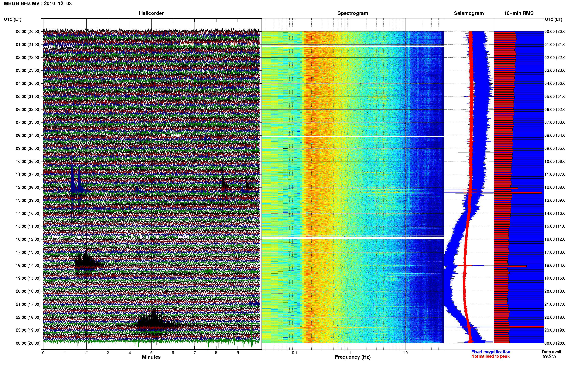Viewport: 588px width, 368px height.
Task: Click the Data avail. 99.5 % label
Action: (552, 354)
